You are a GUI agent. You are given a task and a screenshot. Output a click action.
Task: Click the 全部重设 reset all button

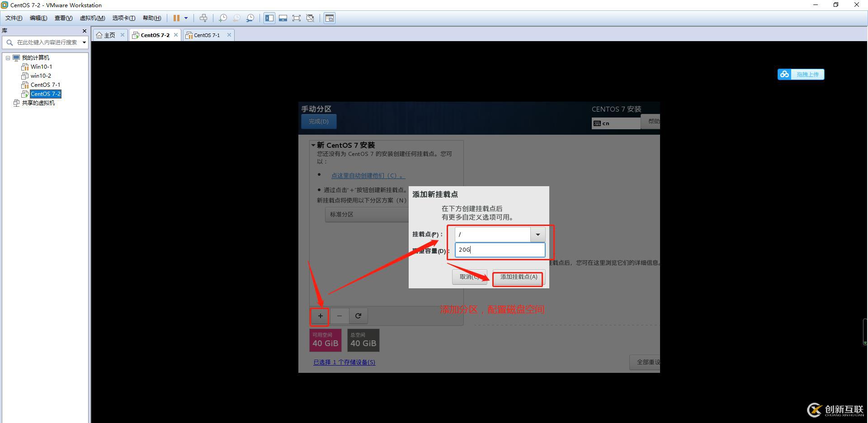(645, 362)
